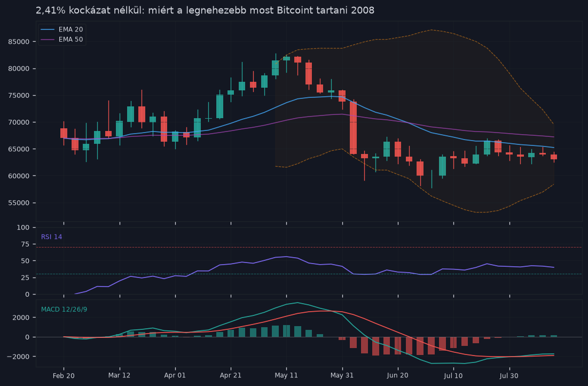The height and width of the screenshot is (386, 588).
Task: Click the blue EMA 20 legend line swatch
Action: pyautogui.click(x=48, y=29)
